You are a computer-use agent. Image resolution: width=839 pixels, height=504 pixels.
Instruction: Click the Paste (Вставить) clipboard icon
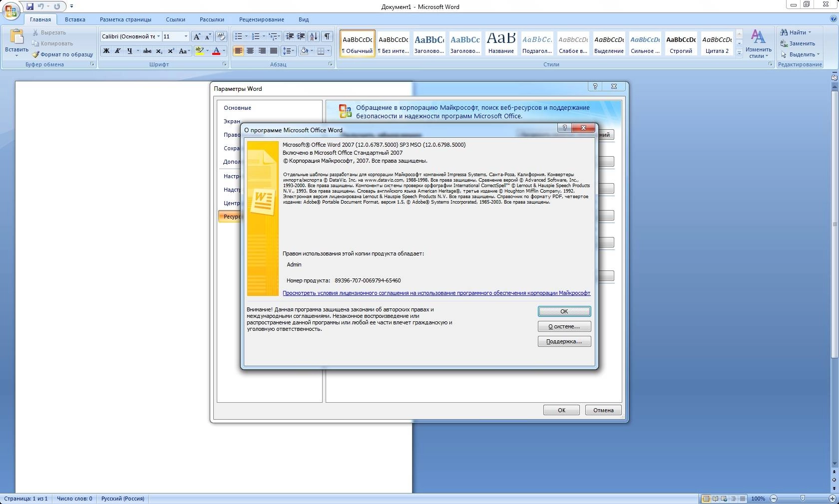[16, 37]
